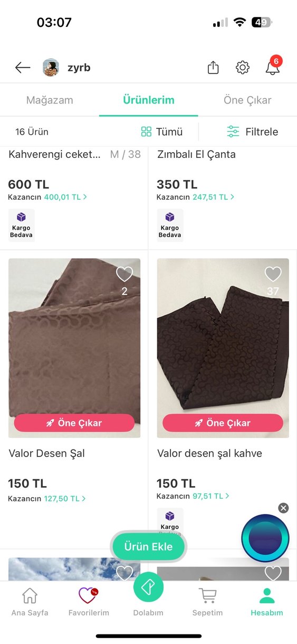
Task: Open Favorilerim heart icon
Action: point(88,595)
